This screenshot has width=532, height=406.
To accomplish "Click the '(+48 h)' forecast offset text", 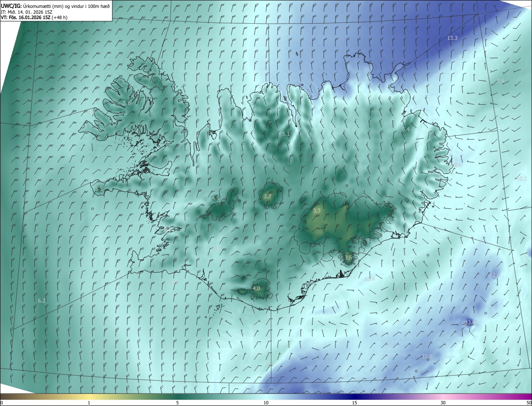I will click(59, 17).
